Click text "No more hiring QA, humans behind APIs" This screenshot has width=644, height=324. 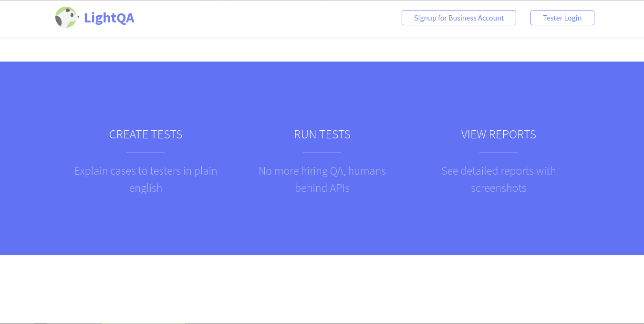(322, 179)
